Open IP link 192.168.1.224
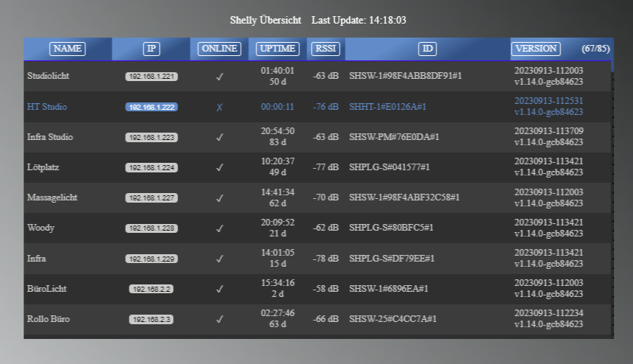The image size is (633, 364). 151,168
